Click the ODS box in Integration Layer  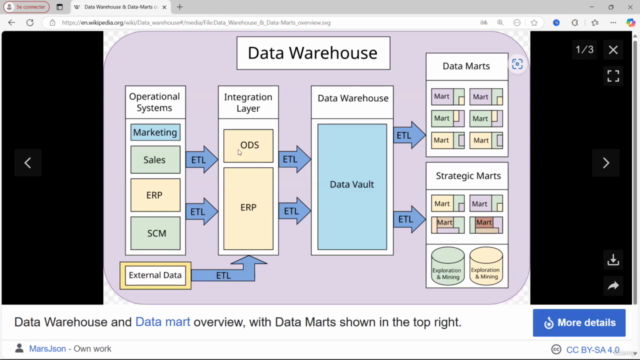(x=248, y=146)
